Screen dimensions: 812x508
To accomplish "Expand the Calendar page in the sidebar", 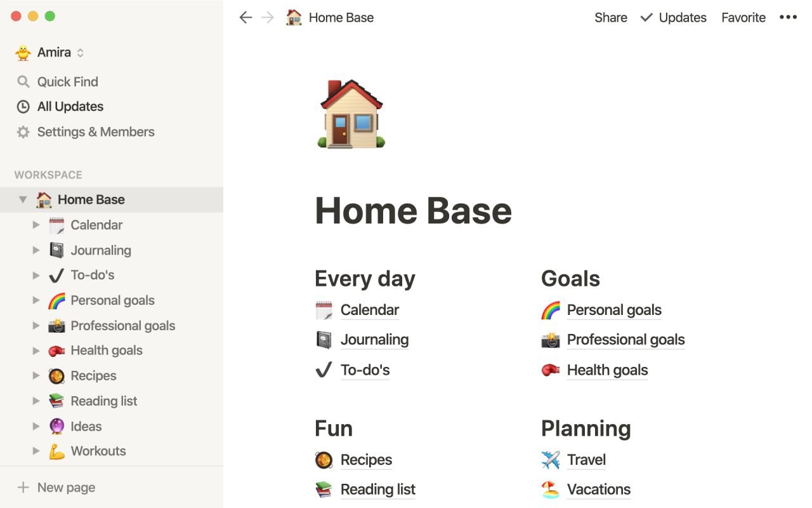I will tap(36, 225).
